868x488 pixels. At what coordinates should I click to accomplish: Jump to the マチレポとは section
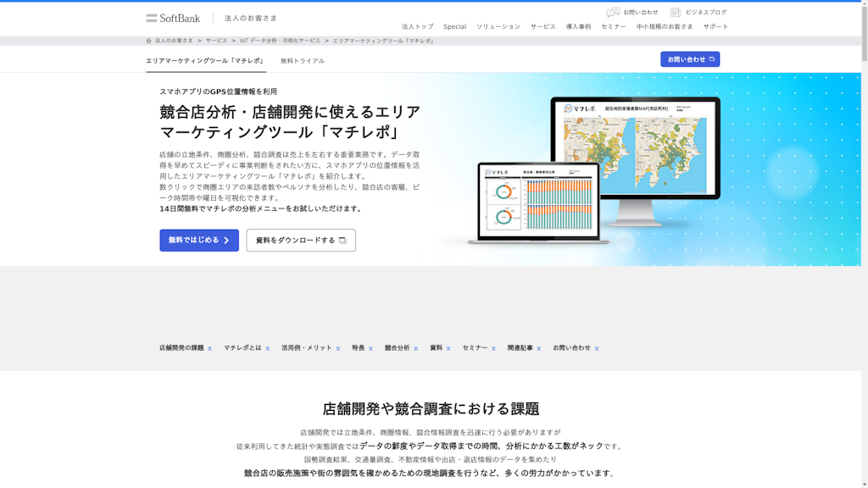(x=242, y=347)
